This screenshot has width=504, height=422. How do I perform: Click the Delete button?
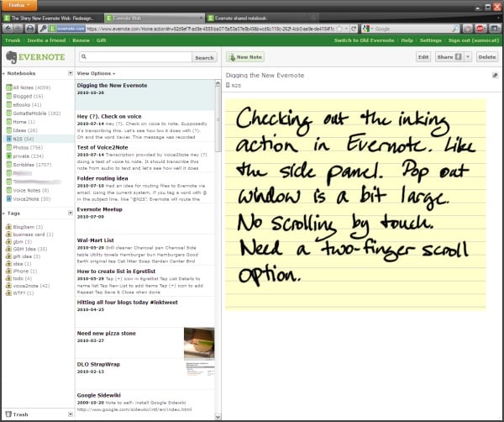(x=486, y=57)
